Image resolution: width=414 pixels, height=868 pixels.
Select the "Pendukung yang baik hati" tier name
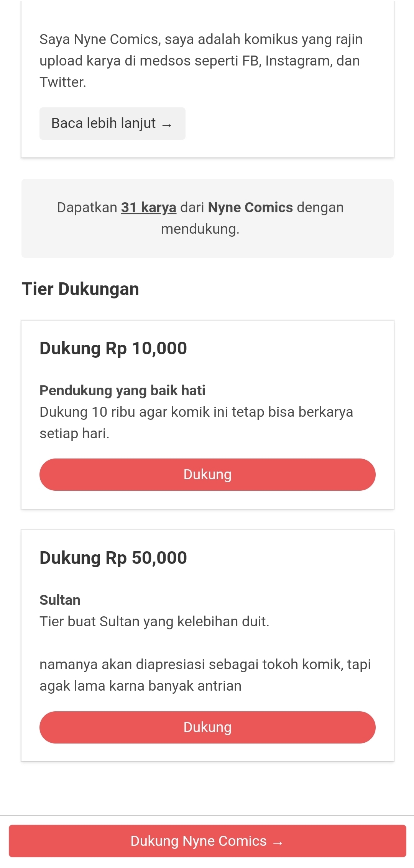(122, 390)
